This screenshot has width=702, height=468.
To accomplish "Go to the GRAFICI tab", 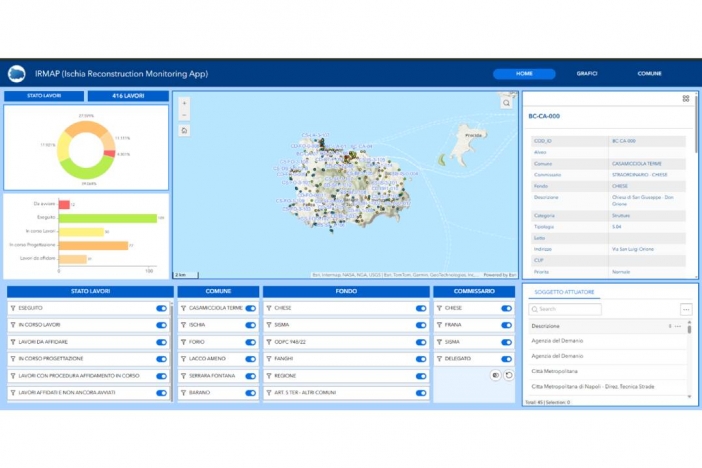I will point(587,73).
